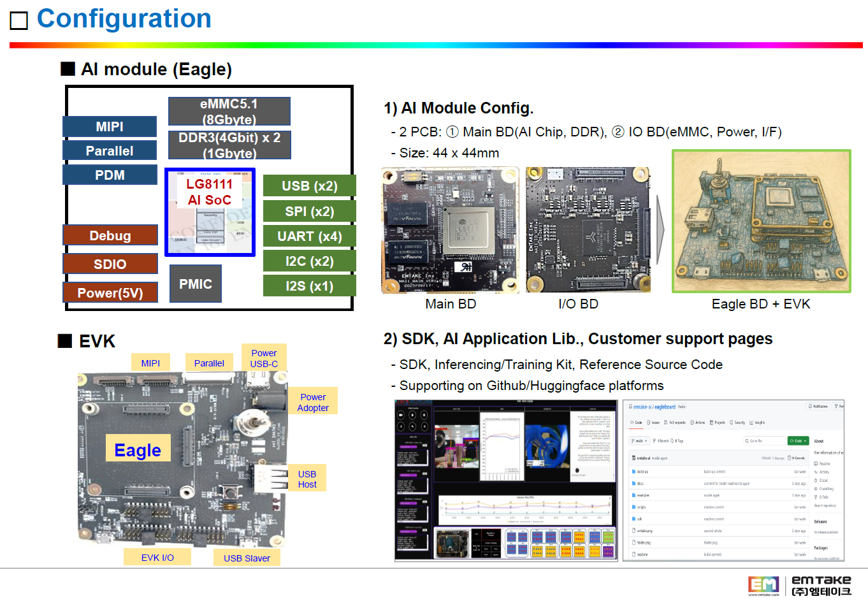868x601 pixels.
Task: Select the yellow Eagle label on EVK board
Action: point(138,450)
